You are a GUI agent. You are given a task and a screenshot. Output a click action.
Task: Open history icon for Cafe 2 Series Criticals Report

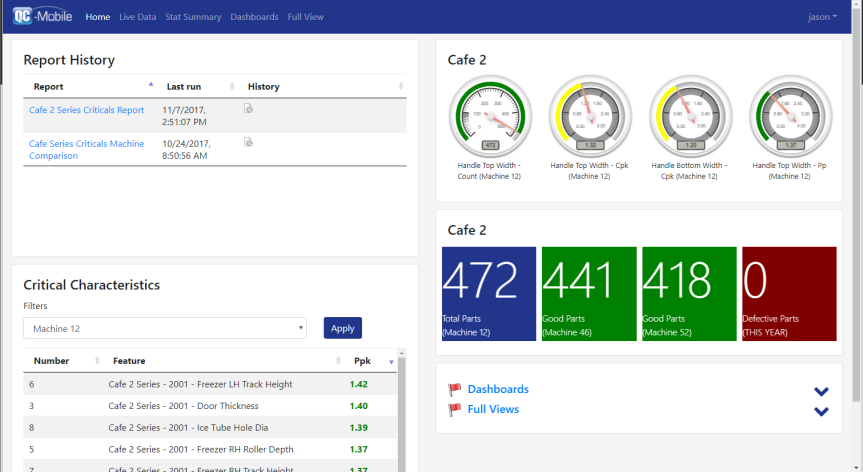point(248,108)
